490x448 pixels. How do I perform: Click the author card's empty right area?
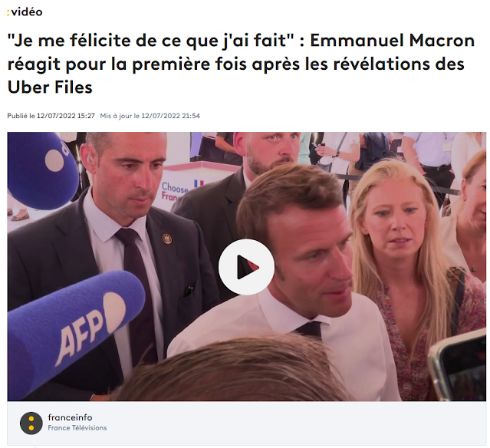pos(297,423)
